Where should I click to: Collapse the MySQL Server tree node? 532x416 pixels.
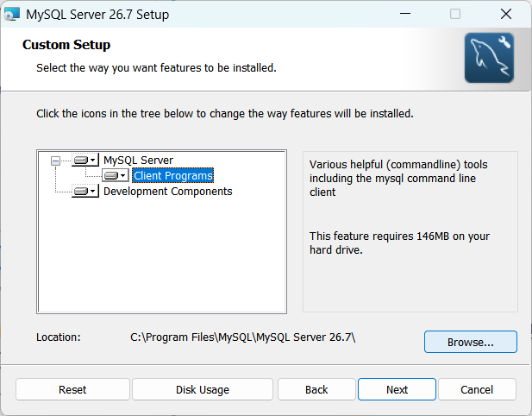[55, 161]
